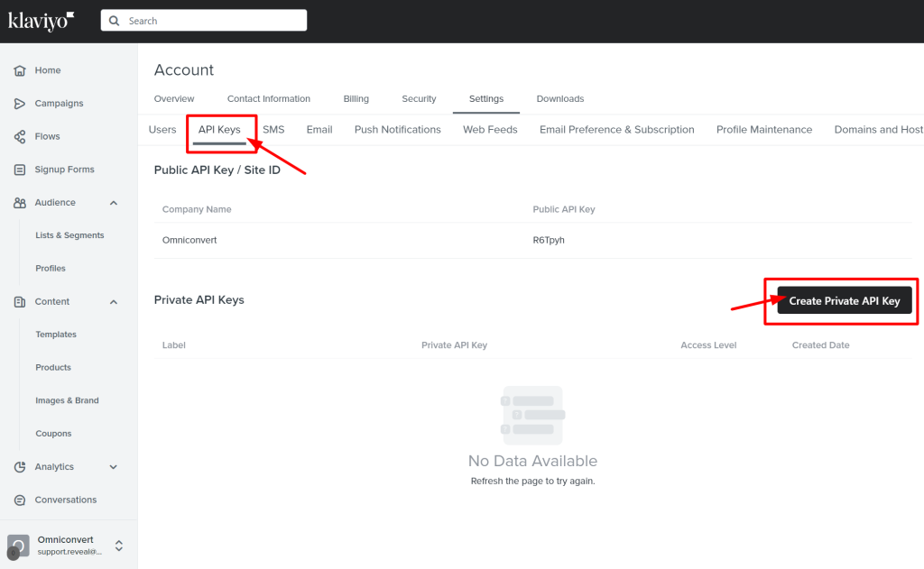Switch to the Billing tab

(356, 99)
